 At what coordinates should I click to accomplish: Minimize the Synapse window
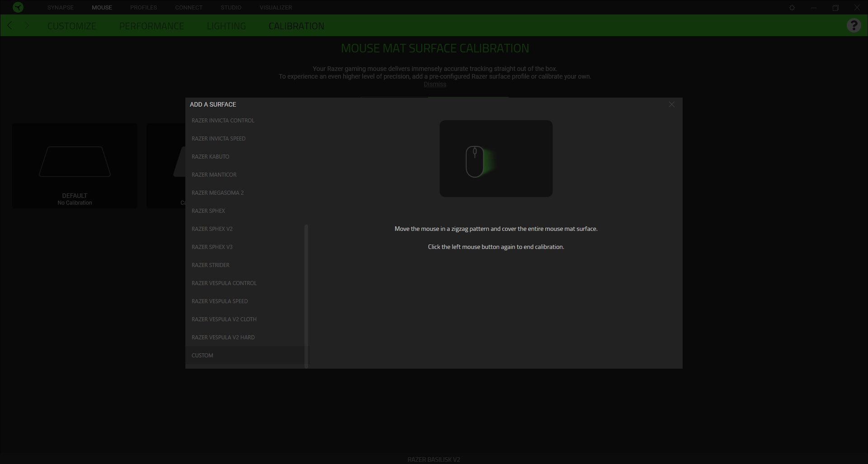click(x=814, y=8)
